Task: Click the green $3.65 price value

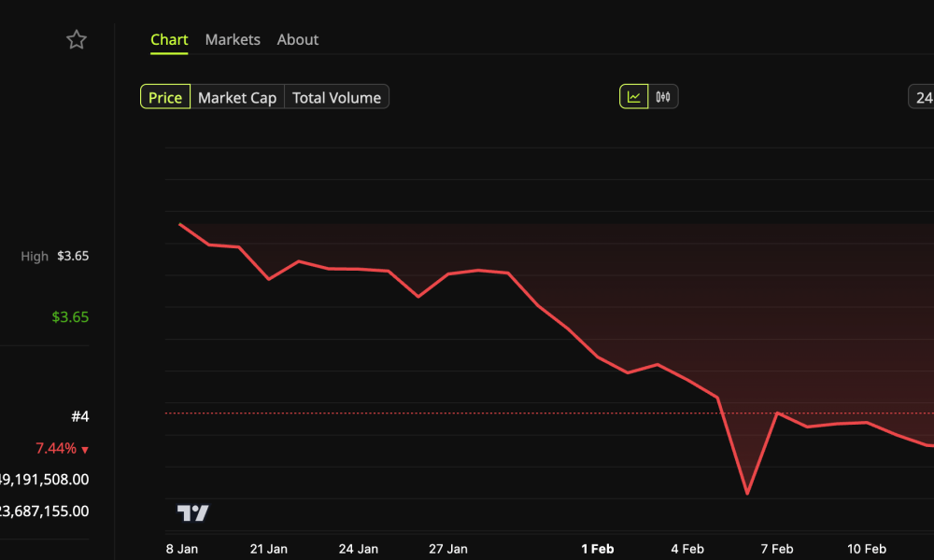Action: click(70, 316)
